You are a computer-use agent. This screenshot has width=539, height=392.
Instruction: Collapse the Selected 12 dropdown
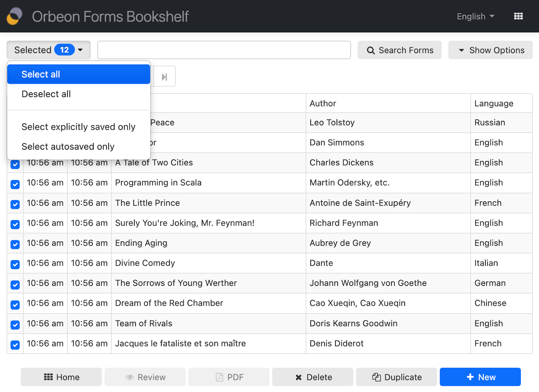point(49,50)
